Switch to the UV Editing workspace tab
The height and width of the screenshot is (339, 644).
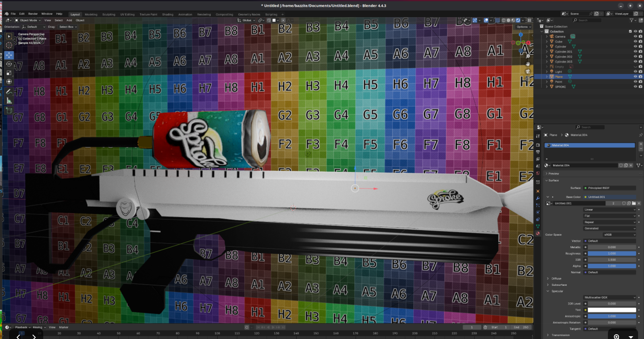point(127,14)
